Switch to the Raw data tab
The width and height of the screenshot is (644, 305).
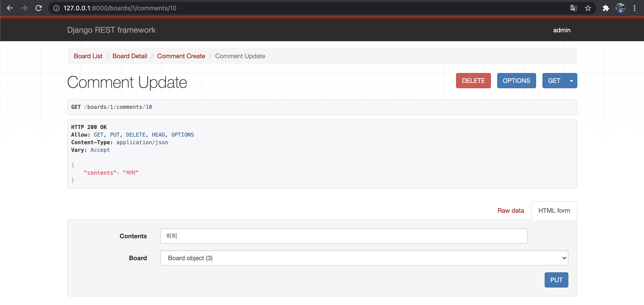click(x=510, y=210)
